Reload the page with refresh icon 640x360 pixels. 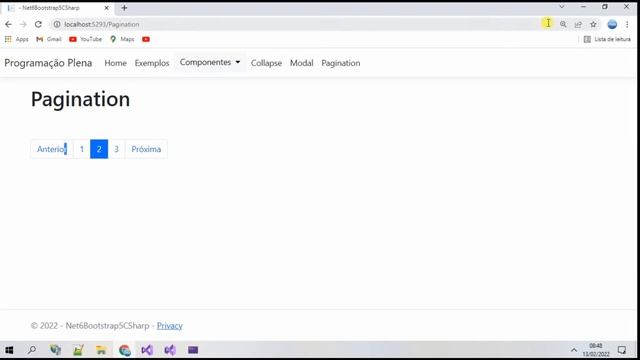[38, 24]
